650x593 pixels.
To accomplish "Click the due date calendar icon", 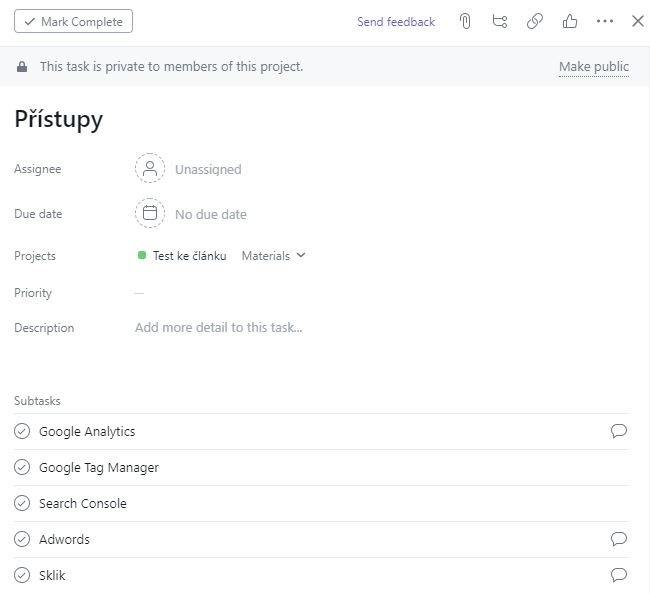I will point(150,213).
